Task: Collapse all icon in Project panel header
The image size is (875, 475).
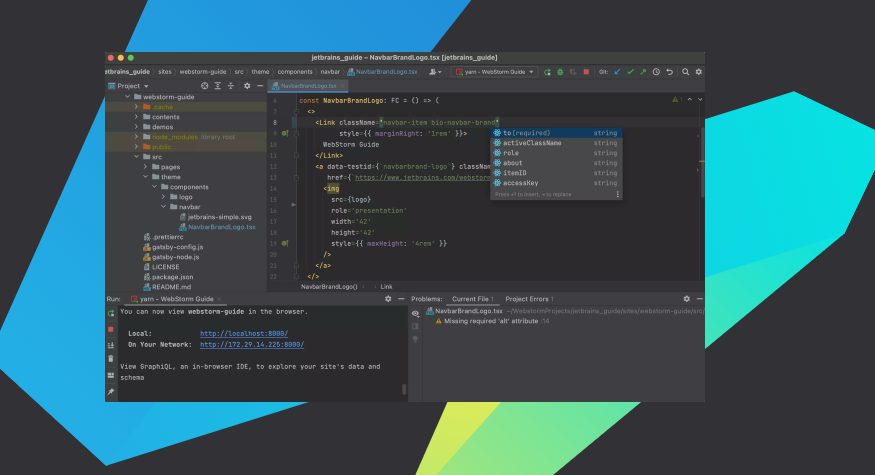Action: coord(230,86)
